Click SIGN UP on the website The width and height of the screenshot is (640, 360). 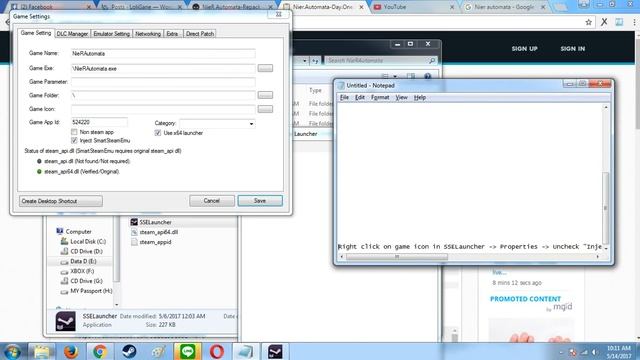tap(524, 49)
